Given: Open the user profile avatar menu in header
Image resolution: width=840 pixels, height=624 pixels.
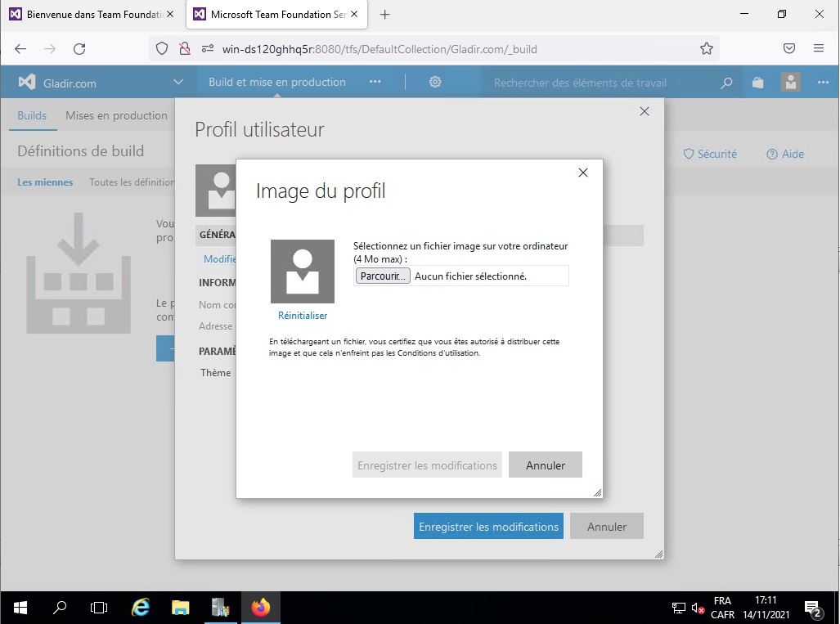Looking at the screenshot, I should 790,82.
